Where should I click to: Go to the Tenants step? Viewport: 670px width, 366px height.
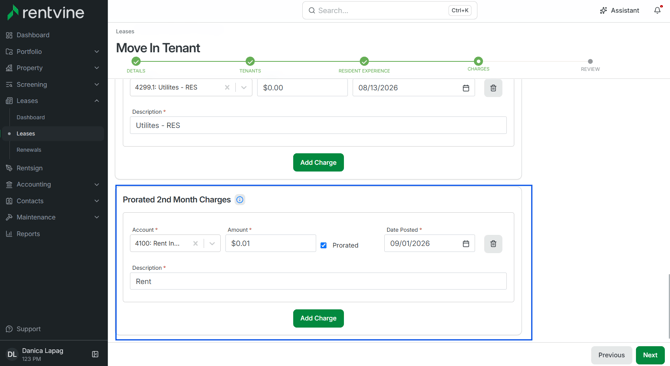pyautogui.click(x=250, y=61)
